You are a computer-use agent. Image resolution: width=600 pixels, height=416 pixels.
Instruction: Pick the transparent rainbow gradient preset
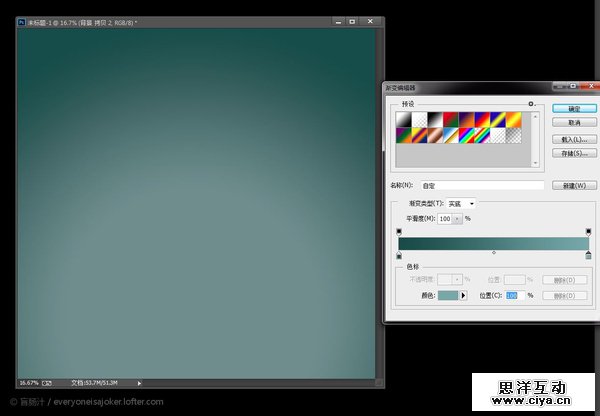482,135
